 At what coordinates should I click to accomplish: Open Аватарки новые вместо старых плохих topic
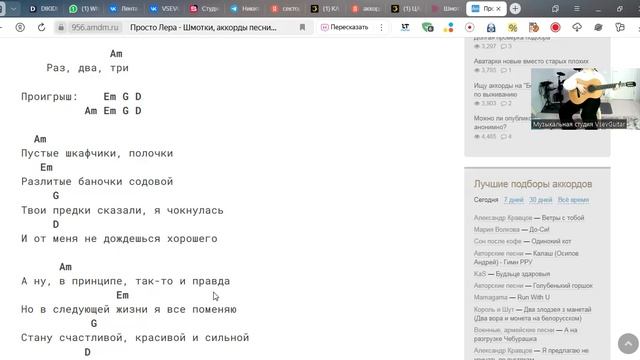[x=531, y=61]
